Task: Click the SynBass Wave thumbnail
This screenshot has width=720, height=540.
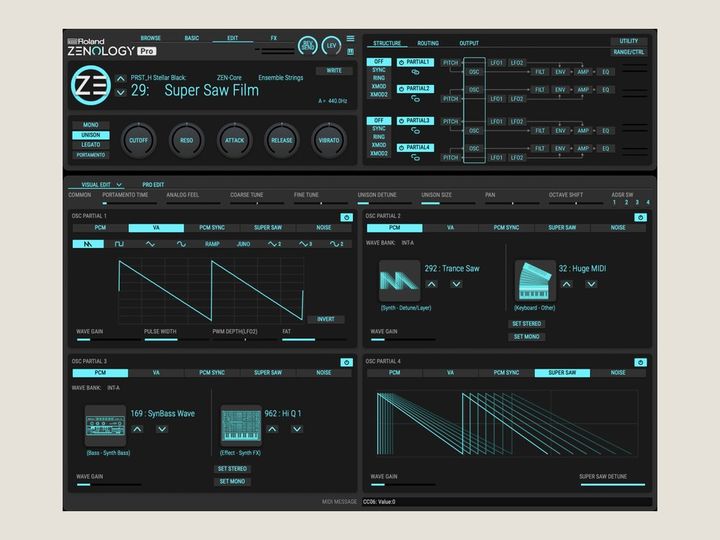Action: pos(105,426)
